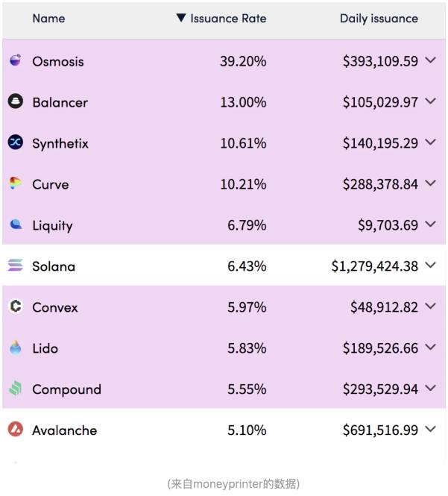
Task: Open the Synthetix name link
Action: [60, 143]
